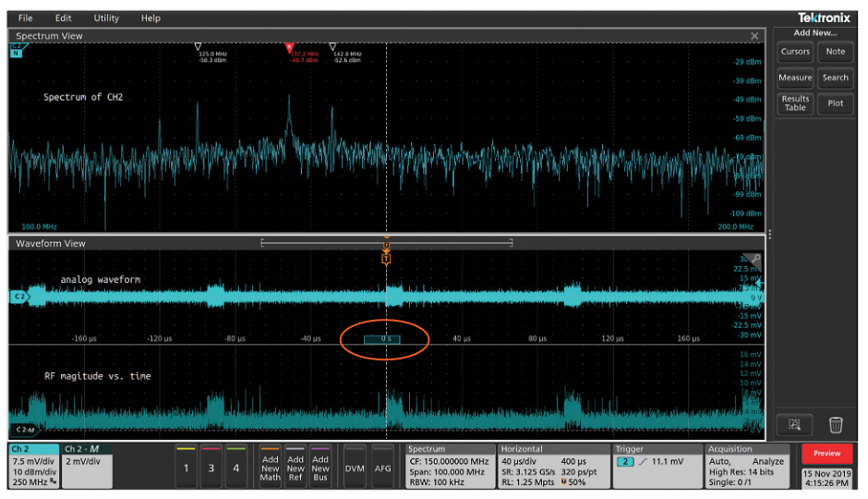Click the Spectrum View title
This screenshot has width=868, height=499.
49,36
